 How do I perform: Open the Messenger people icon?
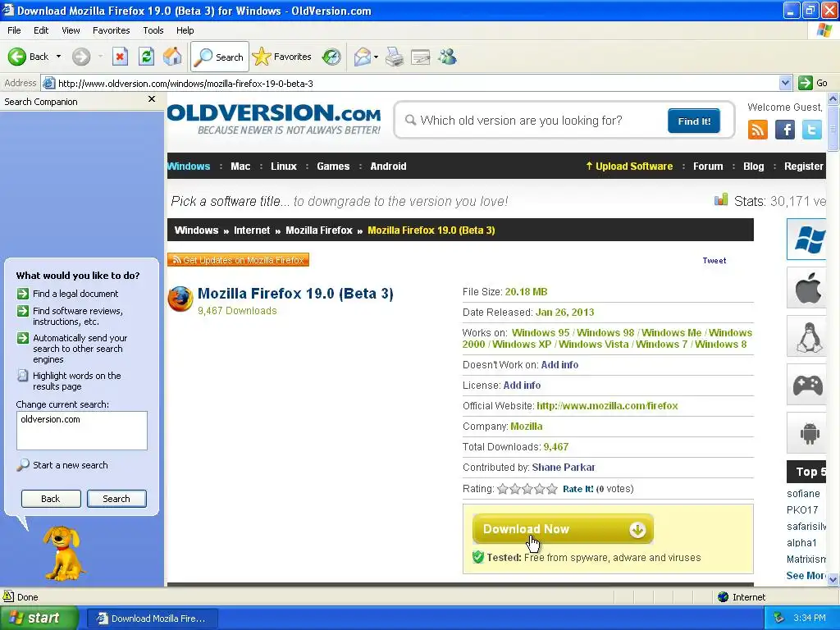(447, 57)
